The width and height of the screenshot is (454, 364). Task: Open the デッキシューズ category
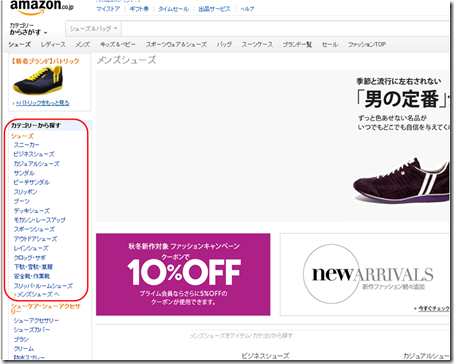click(32, 211)
